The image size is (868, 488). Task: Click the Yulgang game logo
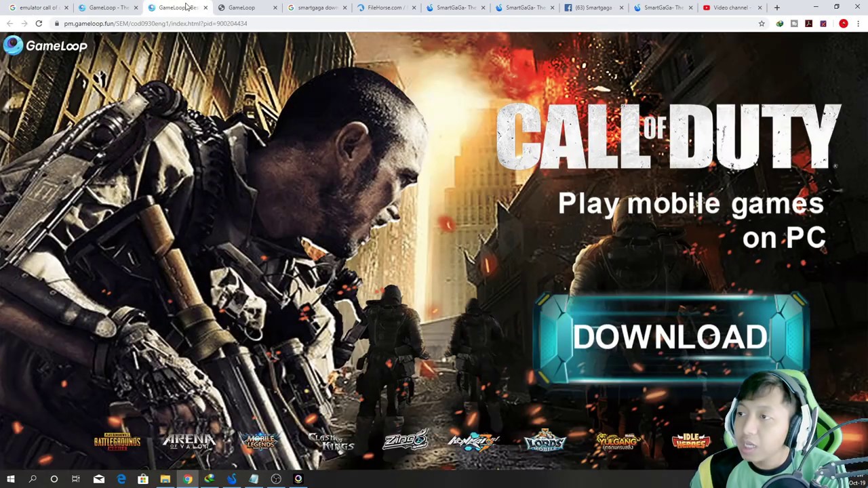tap(617, 441)
